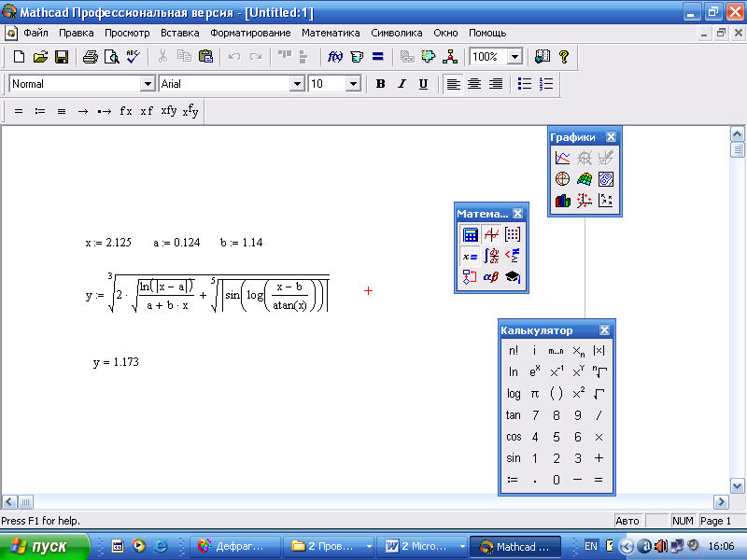Expand the Normal style dropdown
The width and height of the screenshot is (747, 560).
tap(148, 84)
